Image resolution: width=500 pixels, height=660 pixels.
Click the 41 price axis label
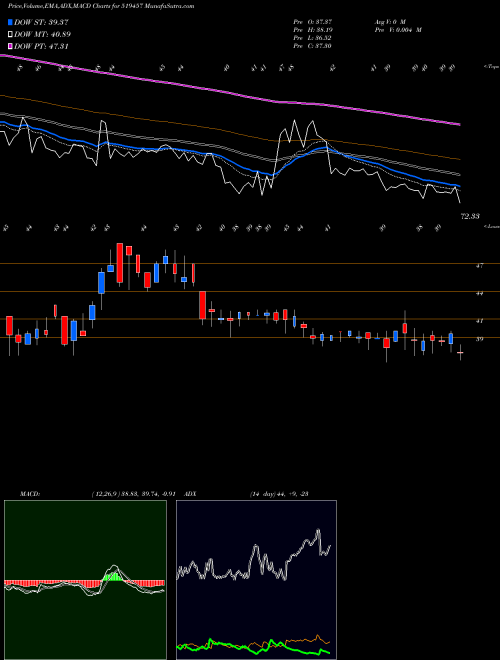479,321
